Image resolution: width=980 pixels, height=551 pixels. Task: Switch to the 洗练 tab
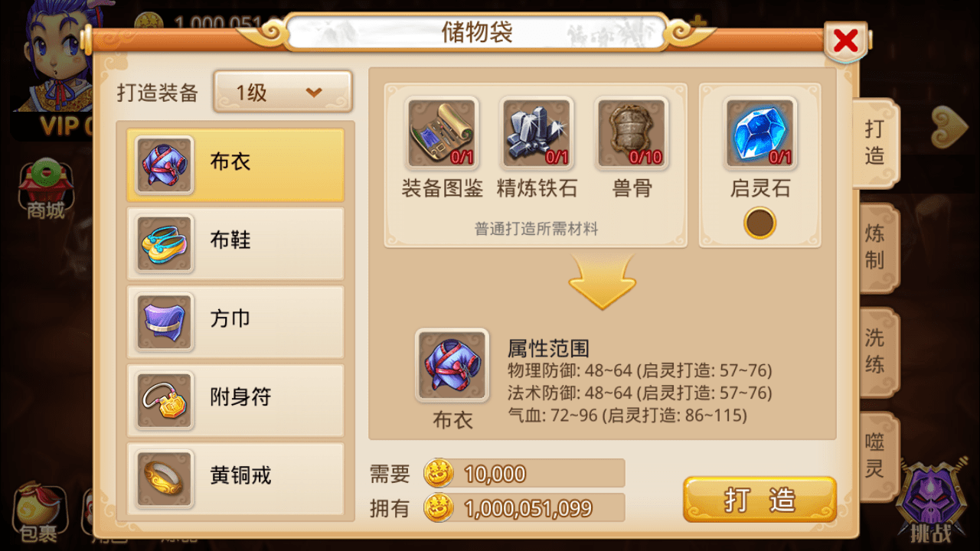tap(876, 352)
